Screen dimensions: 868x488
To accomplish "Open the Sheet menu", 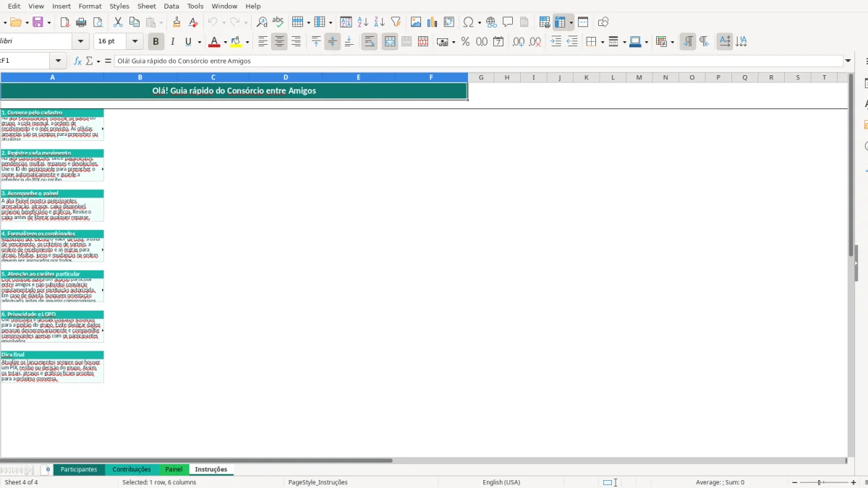I will point(147,6).
